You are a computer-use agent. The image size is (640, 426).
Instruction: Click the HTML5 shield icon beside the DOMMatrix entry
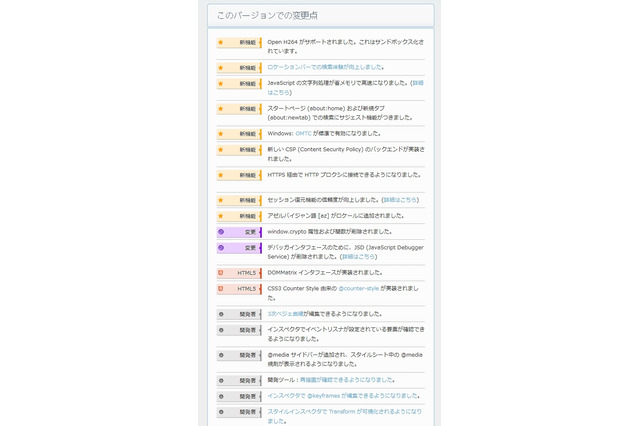coord(221,273)
